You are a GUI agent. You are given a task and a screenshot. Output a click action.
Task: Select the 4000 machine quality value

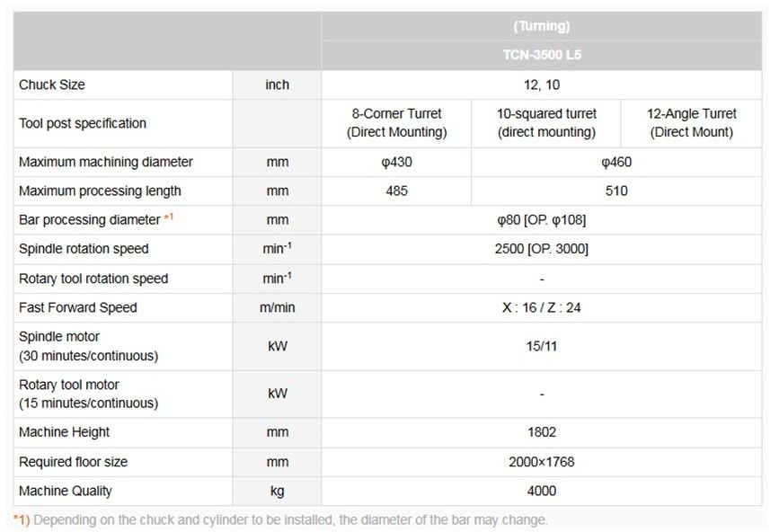542,491
